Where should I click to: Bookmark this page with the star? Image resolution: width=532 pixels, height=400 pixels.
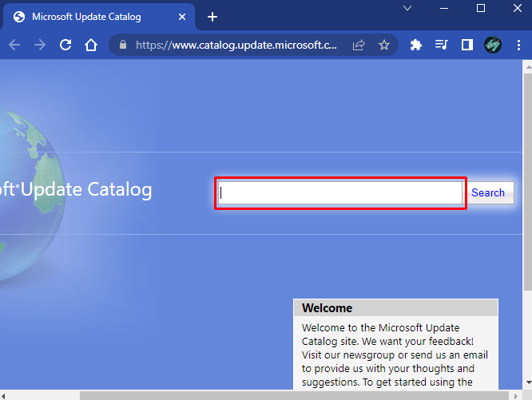click(384, 45)
